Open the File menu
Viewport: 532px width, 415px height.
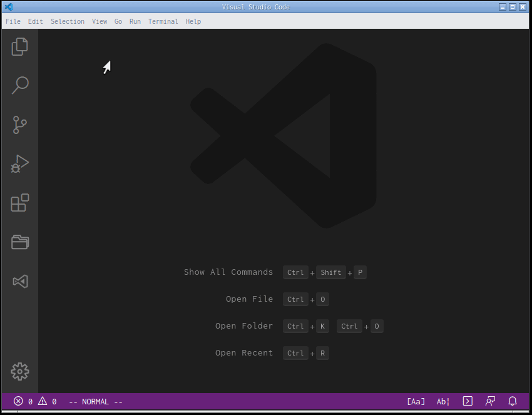click(x=13, y=21)
